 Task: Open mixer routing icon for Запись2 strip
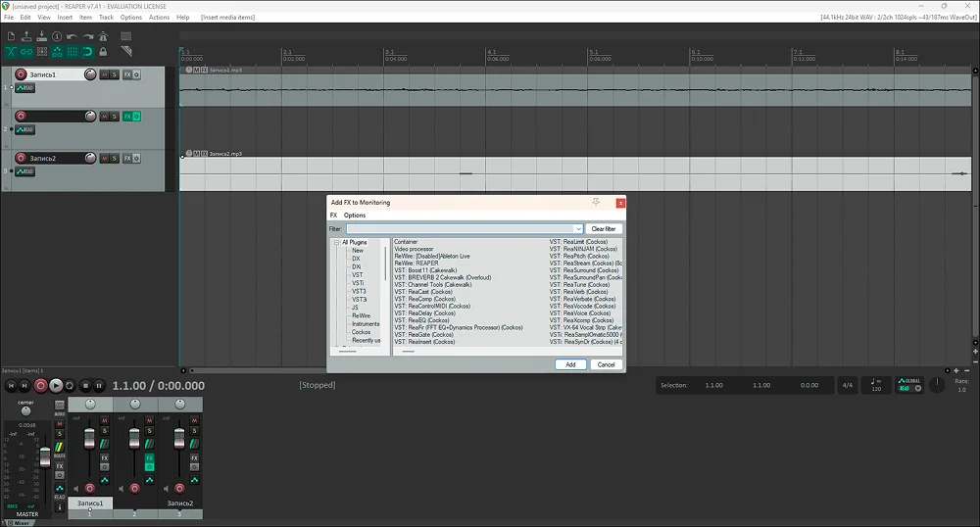(x=194, y=444)
